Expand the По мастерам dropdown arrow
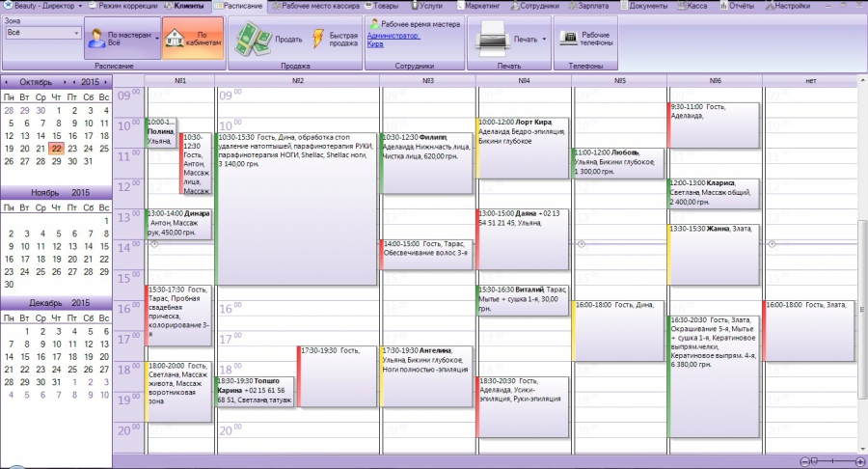868x469 pixels. pos(157,39)
